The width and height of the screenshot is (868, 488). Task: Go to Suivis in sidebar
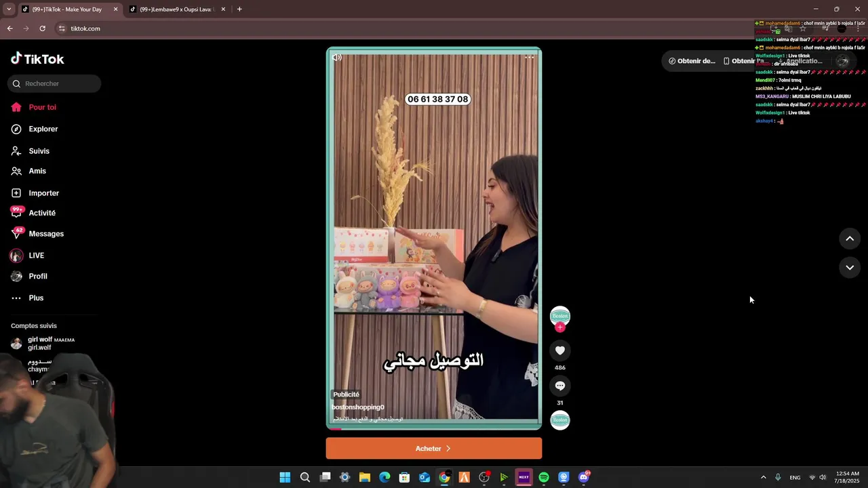[x=39, y=151]
